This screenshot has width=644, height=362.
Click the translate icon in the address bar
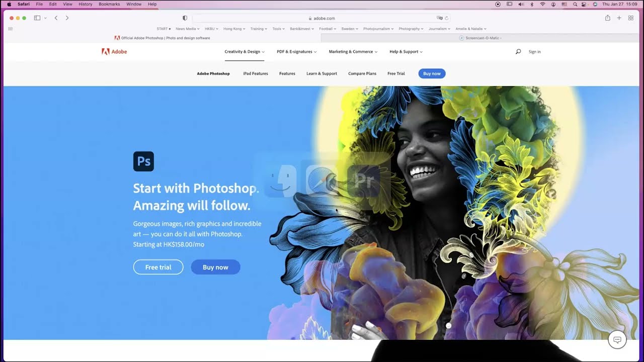coord(440,18)
